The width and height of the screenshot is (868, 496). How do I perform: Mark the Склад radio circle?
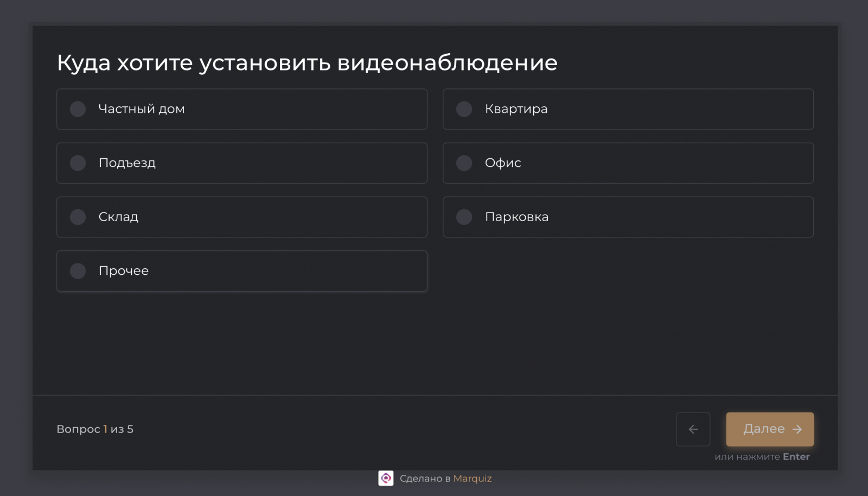tap(78, 217)
